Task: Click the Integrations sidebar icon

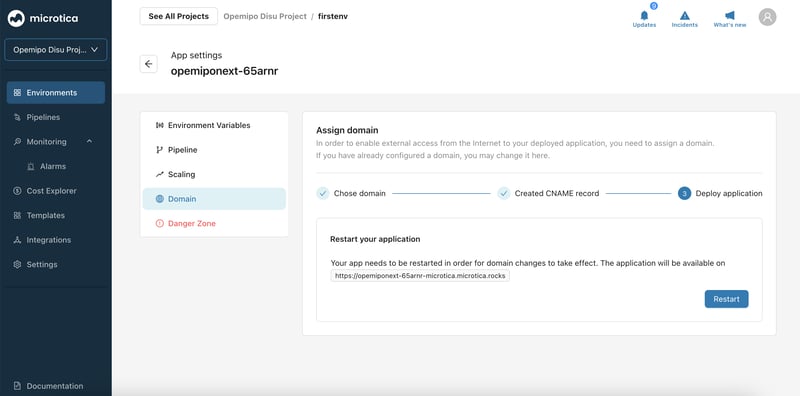Action: [x=17, y=240]
